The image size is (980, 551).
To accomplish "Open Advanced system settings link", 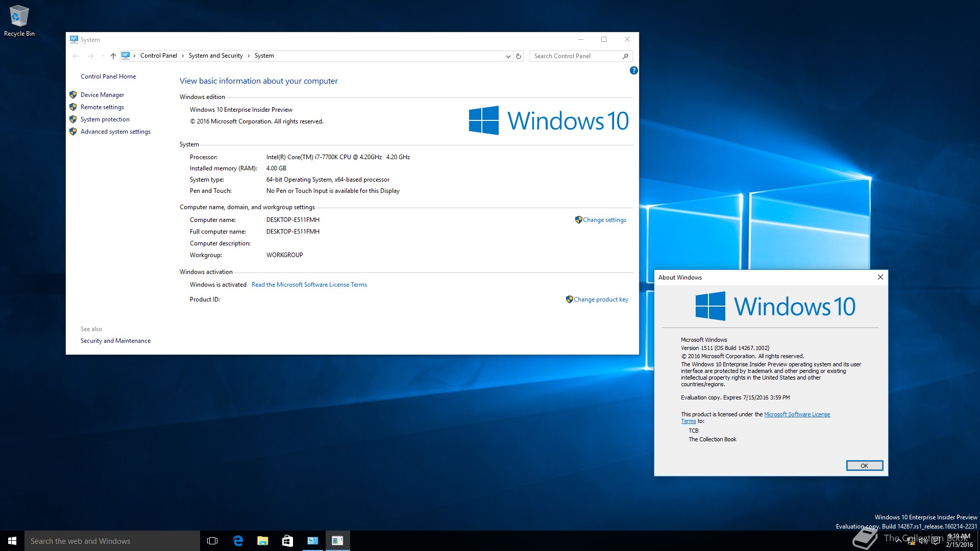I will (x=115, y=132).
